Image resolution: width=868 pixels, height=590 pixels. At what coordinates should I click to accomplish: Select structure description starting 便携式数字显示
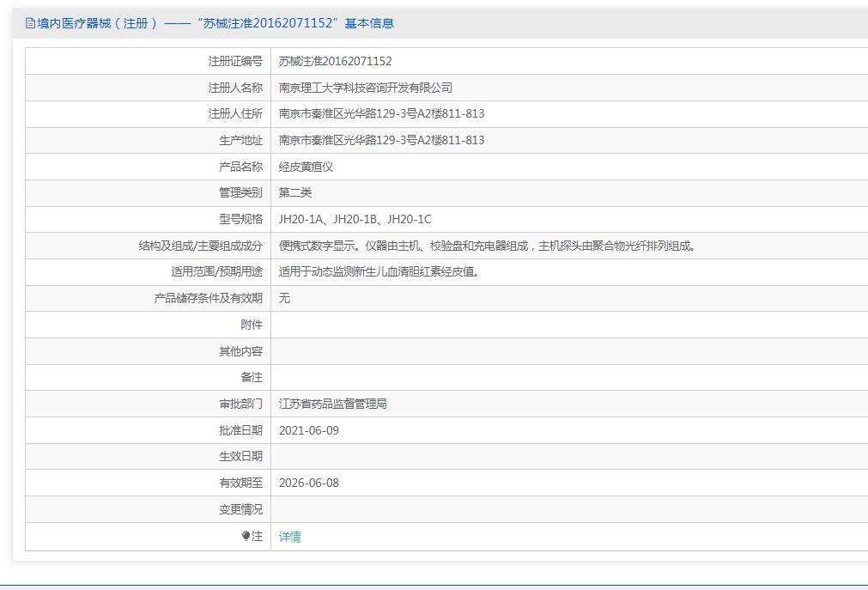(x=487, y=246)
